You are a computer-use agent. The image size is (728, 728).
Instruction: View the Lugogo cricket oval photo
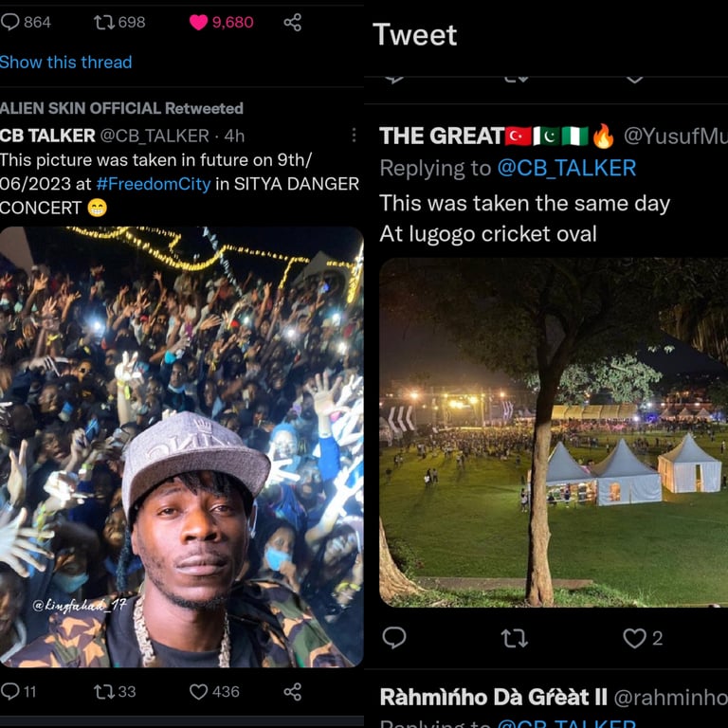553,432
